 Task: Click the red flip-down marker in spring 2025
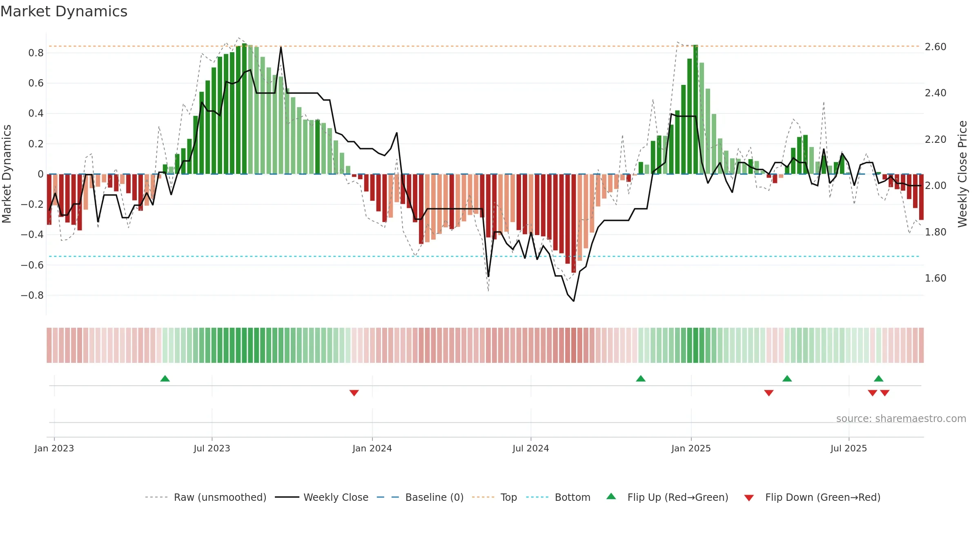pyautogui.click(x=769, y=393)
